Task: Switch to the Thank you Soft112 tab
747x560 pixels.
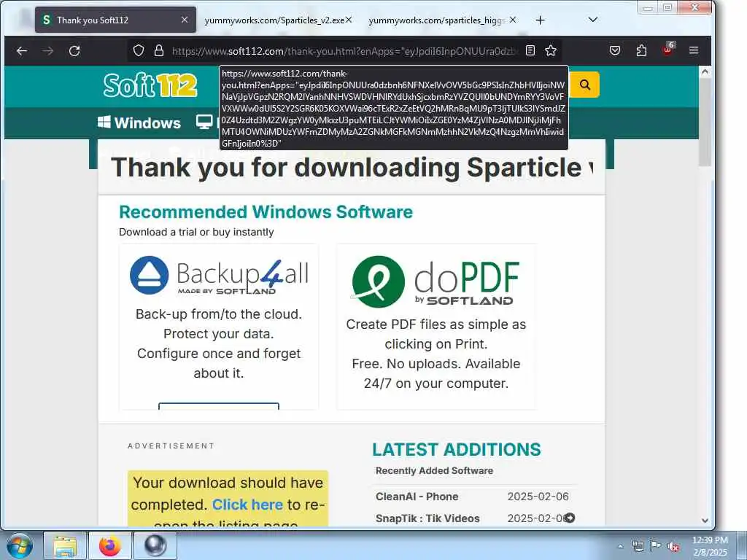Action: [115, 20]
